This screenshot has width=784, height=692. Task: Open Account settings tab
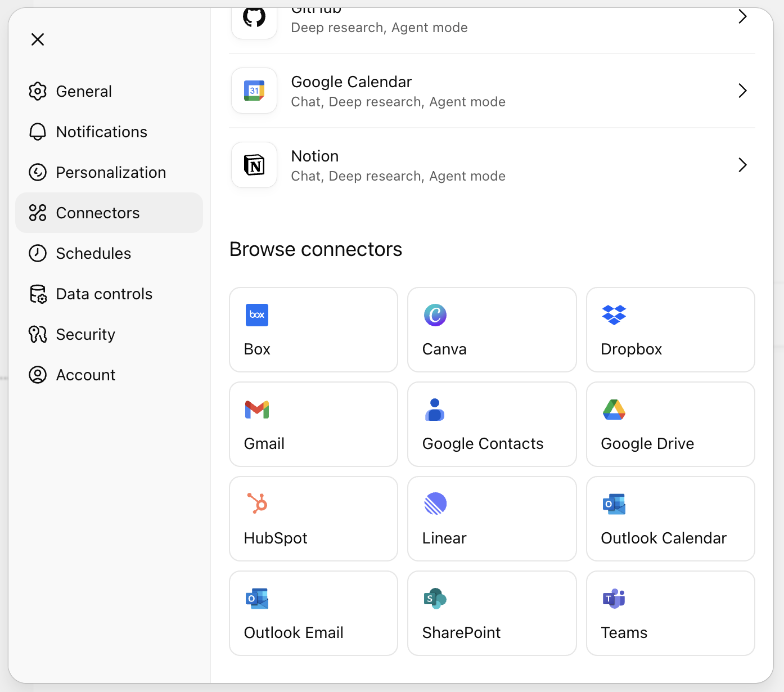tap(109, 375)
